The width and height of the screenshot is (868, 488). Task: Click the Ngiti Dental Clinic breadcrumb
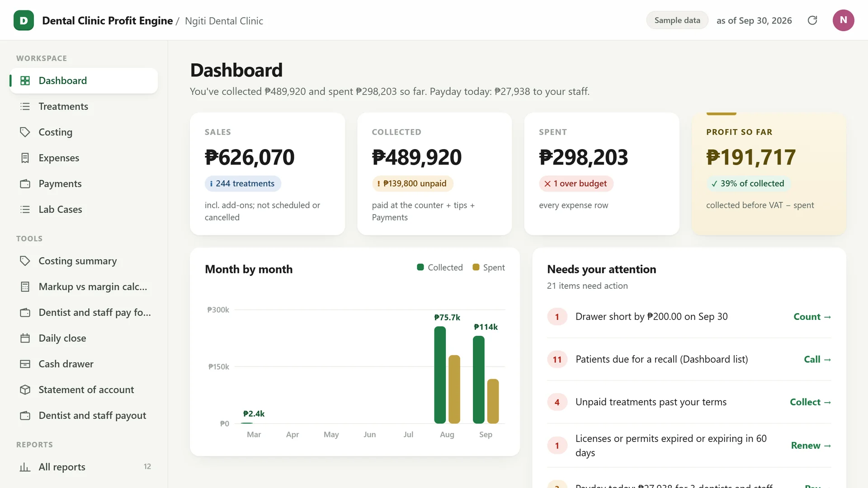point(224,21)
